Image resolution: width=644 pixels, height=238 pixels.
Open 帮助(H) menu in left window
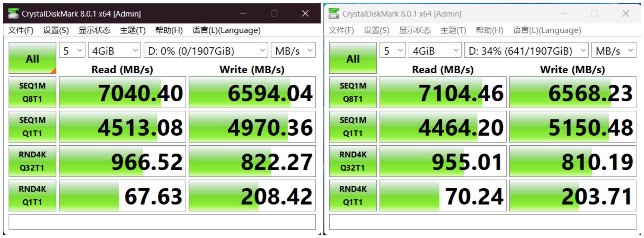tap(169, 30)
